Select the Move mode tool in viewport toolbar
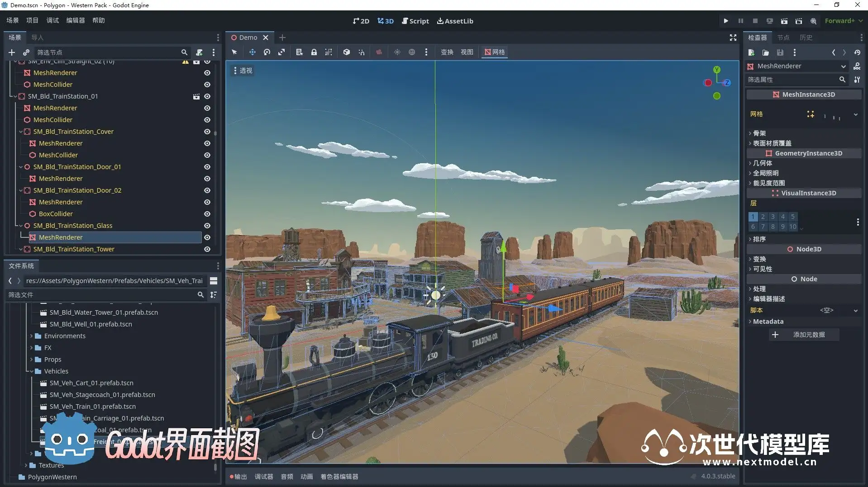The width and height of the screenshot is (868, 487). click(x=252, y=52)
